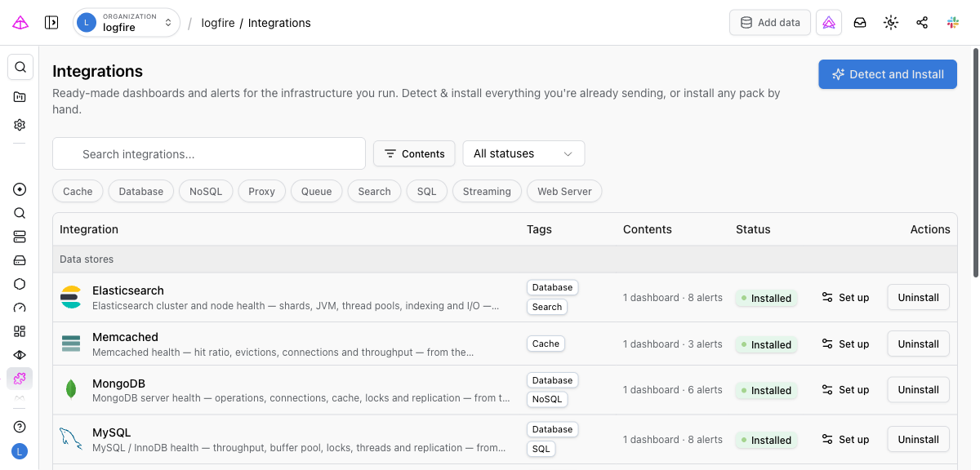
Task: Switch theme with the sun-moon icon
Action: [891, 23]
